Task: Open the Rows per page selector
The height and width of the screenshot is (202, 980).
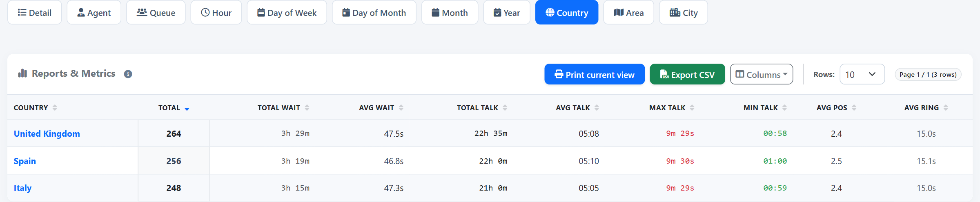Action: [x=862, y=74]
